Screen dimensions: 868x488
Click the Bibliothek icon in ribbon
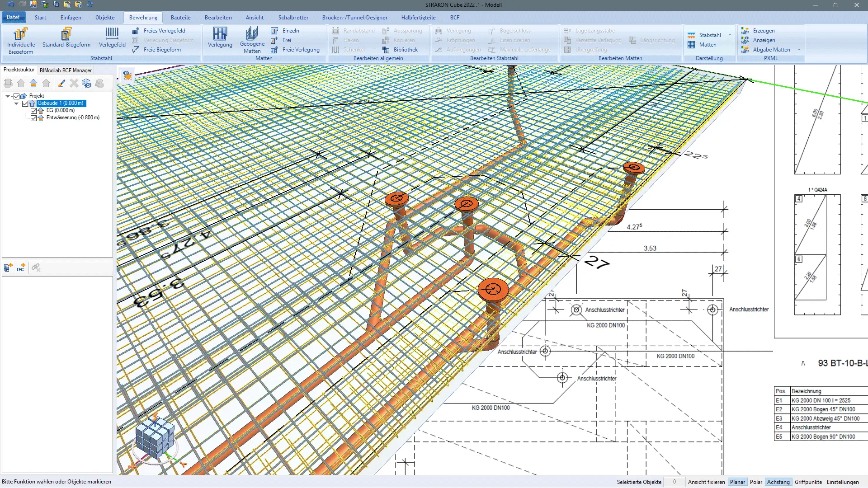click(x=386, y=50)
